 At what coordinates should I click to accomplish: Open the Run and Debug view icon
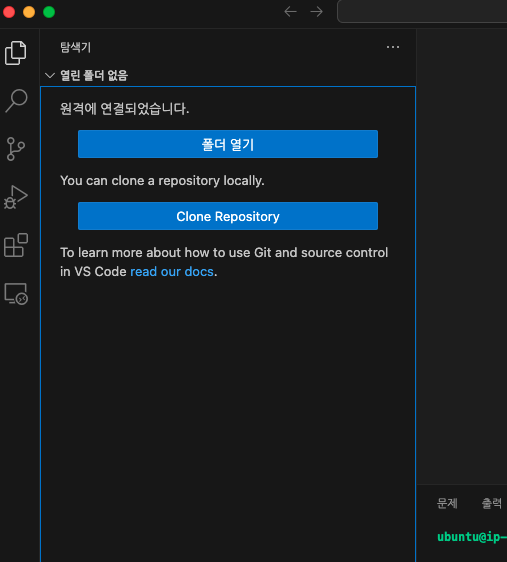point(16,197)
